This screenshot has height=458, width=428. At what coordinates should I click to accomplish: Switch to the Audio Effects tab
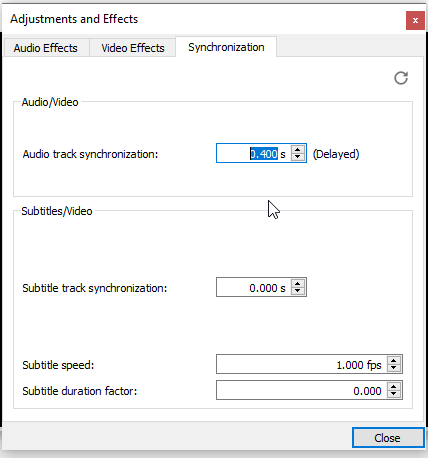46,48
